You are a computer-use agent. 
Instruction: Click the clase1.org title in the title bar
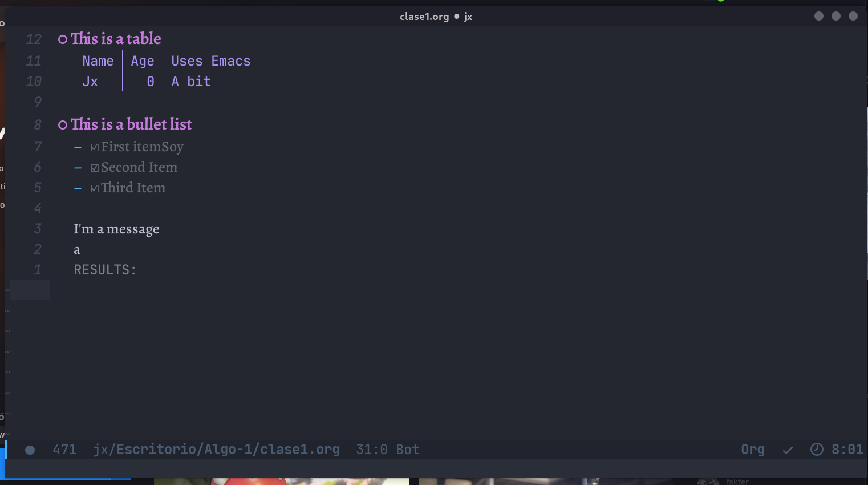coord(424,17)
